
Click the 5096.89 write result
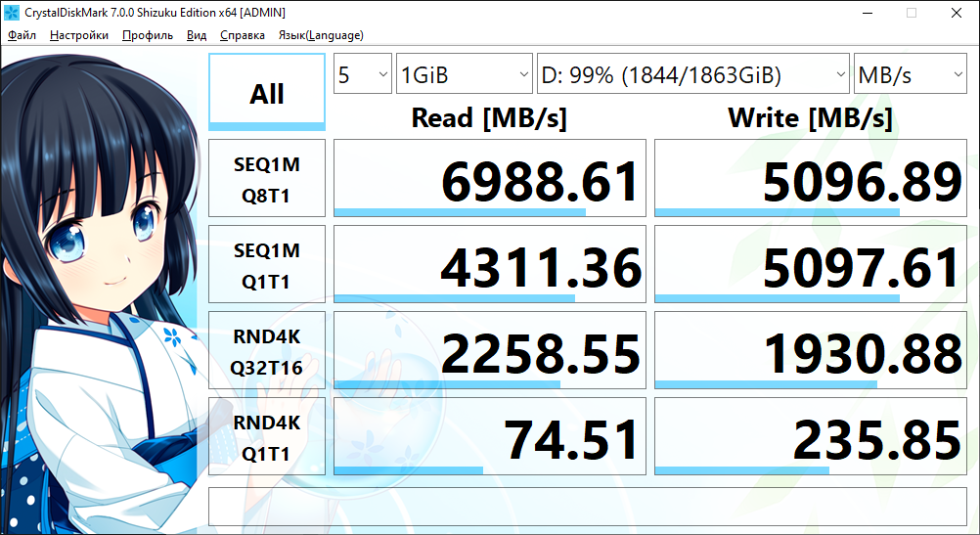coord(811,178)
